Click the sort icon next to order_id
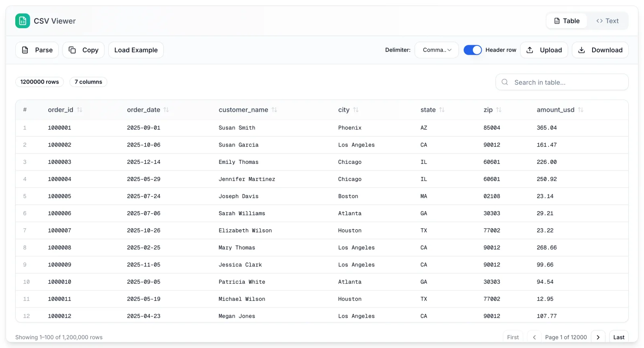 pyautogui.click(x=80, y=110)
